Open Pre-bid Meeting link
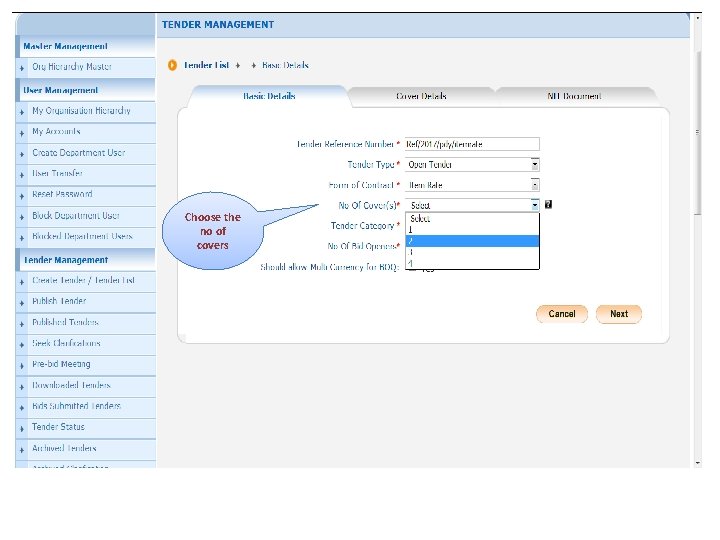Screen dimensions: 720x540 click(61, 364)
